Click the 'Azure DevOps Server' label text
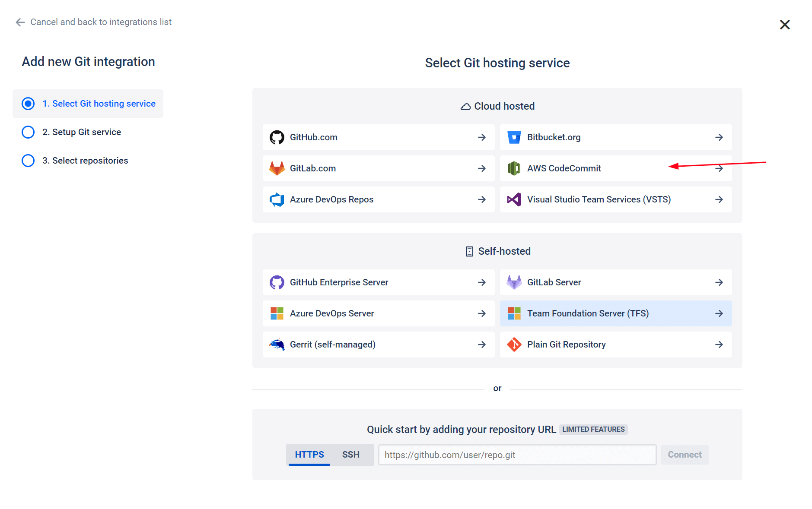Image resolution: width=812 pixels, height=509 pixels. [332, 313]
